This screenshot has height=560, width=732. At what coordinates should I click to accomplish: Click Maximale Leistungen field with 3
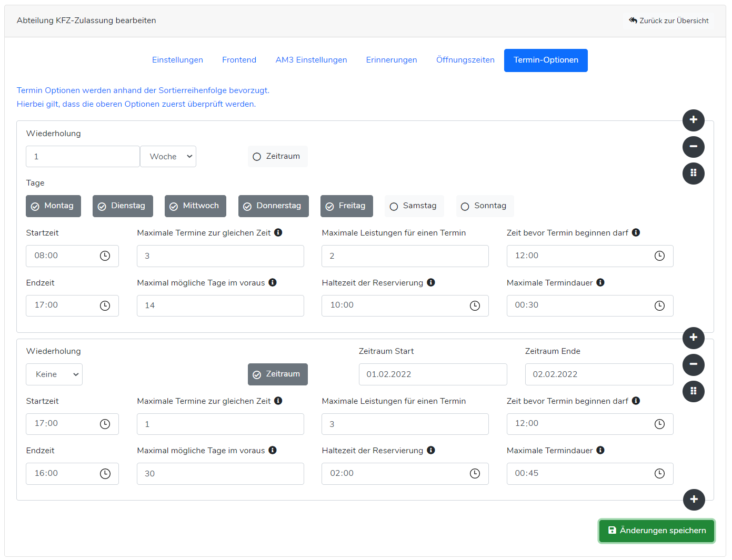(x=405, y=424)
